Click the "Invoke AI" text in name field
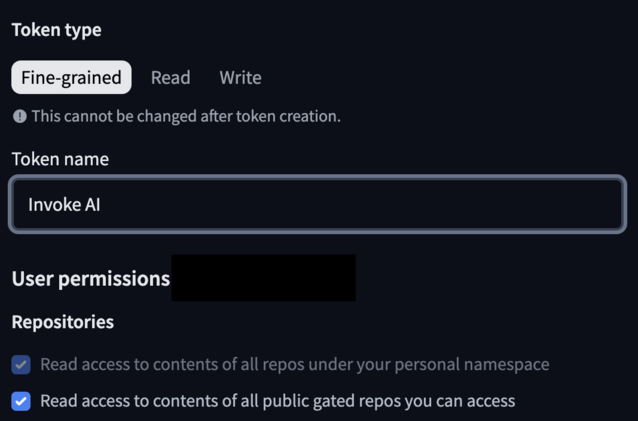Screen dimensions: 638x421 64,205
